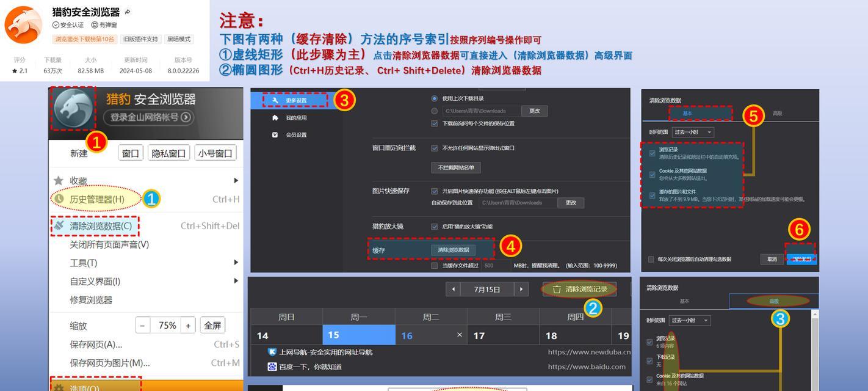868x391 pixels.
Task: Select 保存网页(A)... menu item
Action: 146,345
